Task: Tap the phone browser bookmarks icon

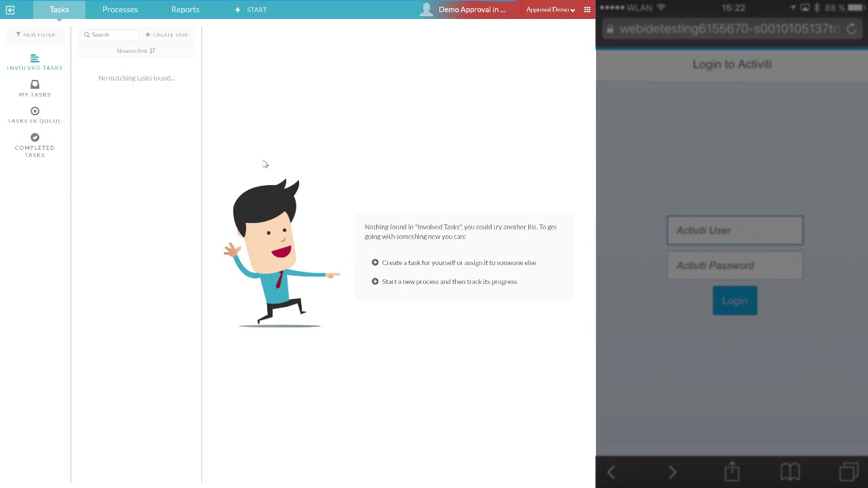Action: pyautogui.click(x=790, y=472)
